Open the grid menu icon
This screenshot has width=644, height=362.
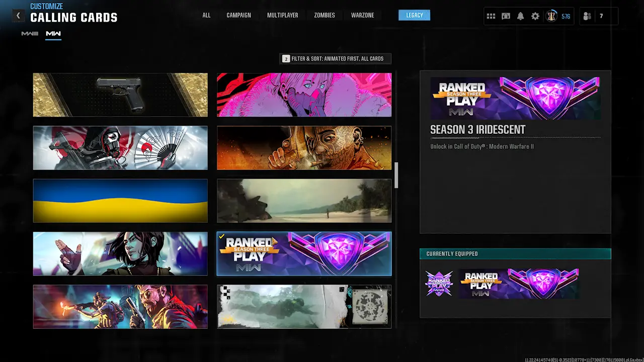(491, 16)
